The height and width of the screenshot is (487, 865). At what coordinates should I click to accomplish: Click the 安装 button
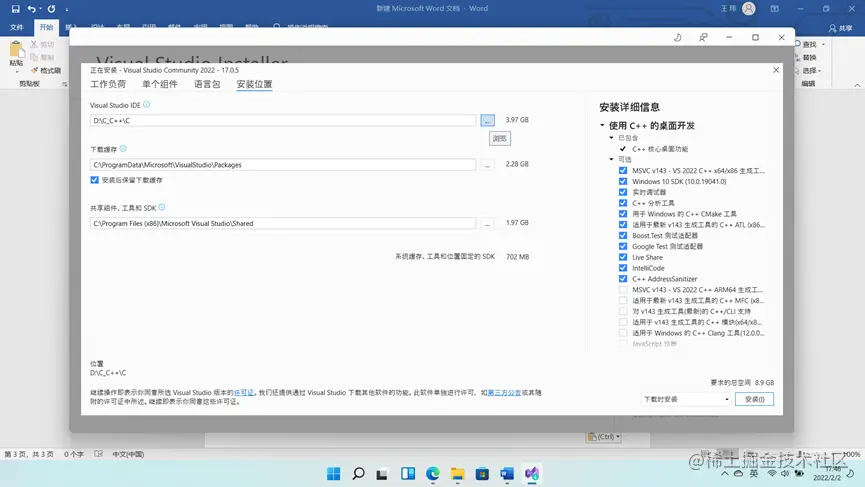(754, 399)
